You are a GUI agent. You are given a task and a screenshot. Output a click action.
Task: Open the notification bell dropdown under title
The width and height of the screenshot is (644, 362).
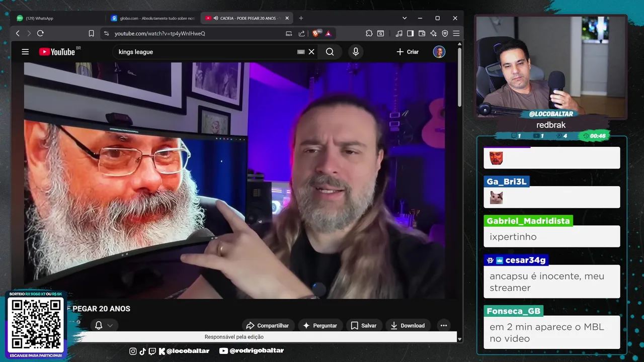tap(104, 325)
